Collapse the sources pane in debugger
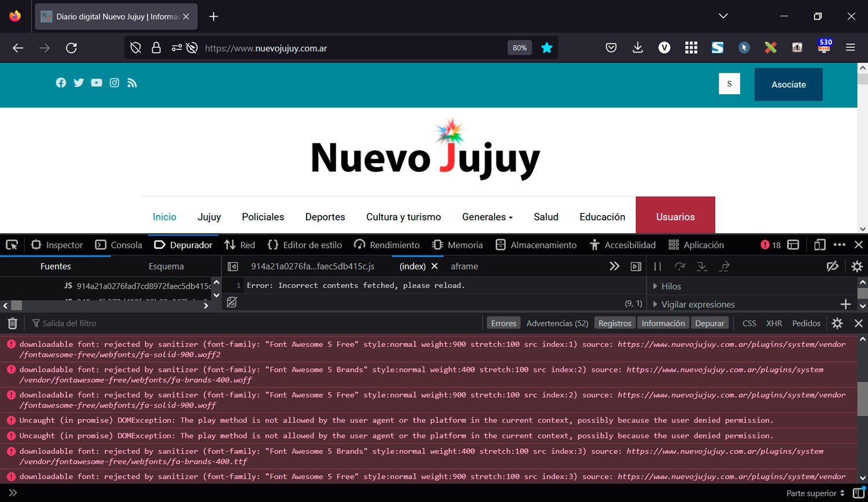 click(x=233, y=266)
